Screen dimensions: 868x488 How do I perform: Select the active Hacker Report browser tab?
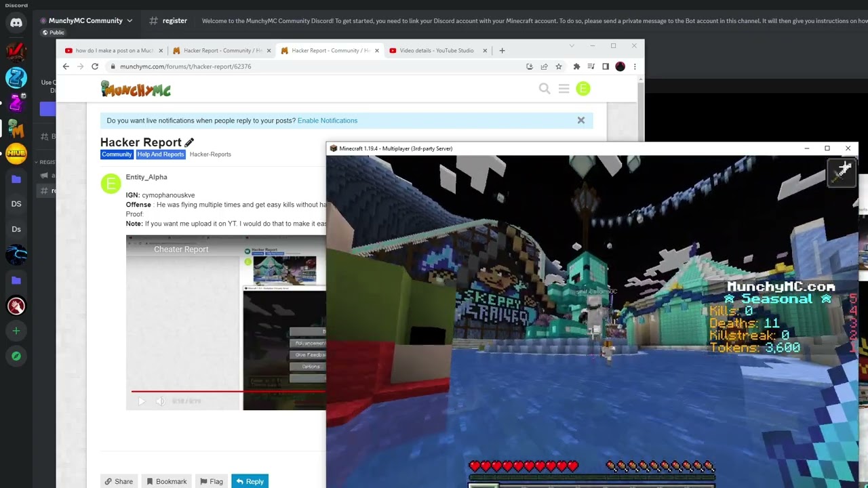point(330,50)
